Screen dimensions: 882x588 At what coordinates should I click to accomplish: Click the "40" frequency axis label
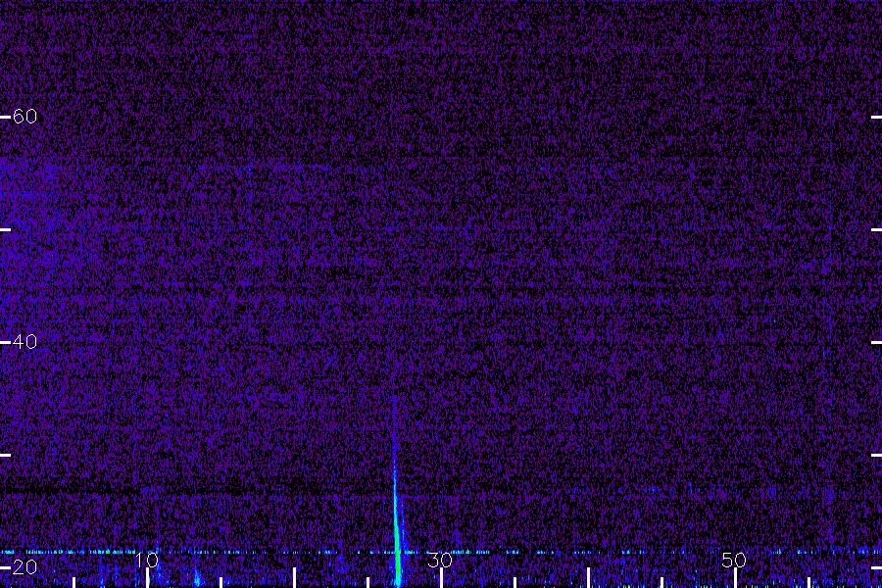[24, 342]
